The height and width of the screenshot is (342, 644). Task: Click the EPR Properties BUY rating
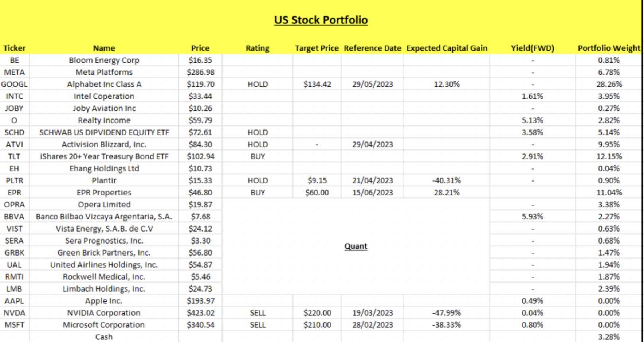pyautogui.click(x=258, y=193)
